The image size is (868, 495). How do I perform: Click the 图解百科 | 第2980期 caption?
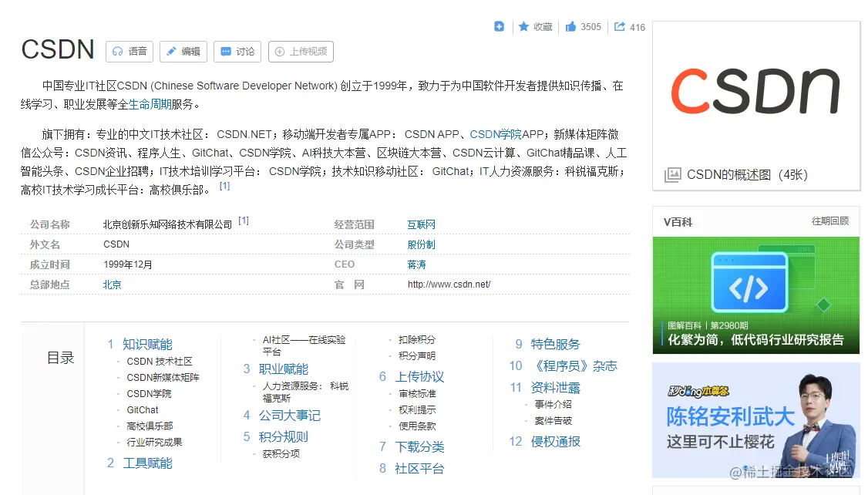[x=708, y=325]
